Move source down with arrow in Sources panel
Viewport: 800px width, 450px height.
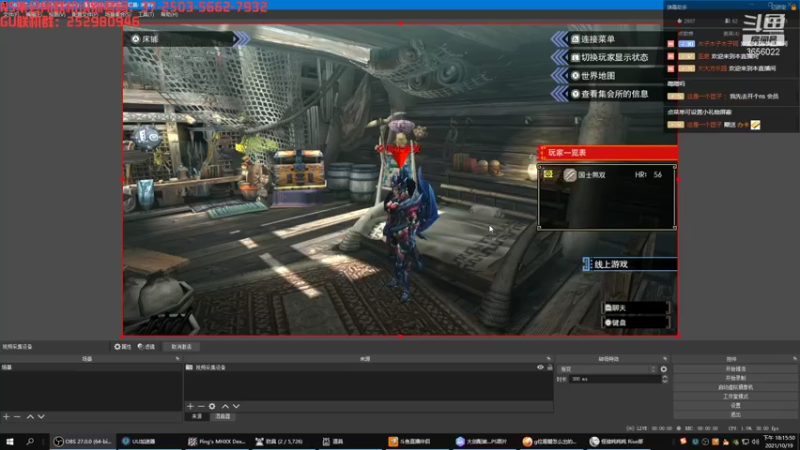[236, 406]
